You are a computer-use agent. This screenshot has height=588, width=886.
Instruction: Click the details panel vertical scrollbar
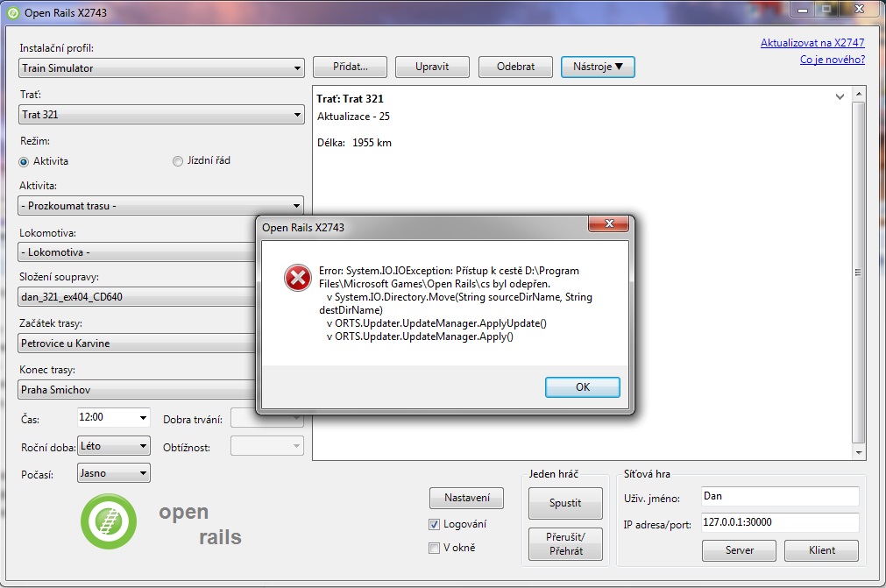pos(858,273)
